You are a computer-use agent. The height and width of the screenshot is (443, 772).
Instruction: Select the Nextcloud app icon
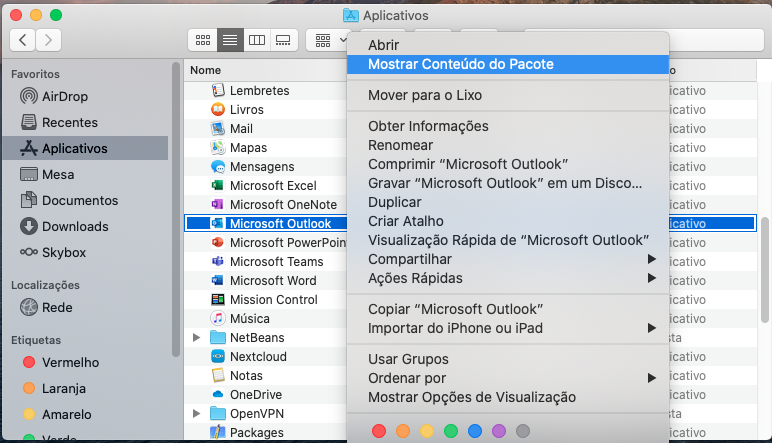(218, 356)
